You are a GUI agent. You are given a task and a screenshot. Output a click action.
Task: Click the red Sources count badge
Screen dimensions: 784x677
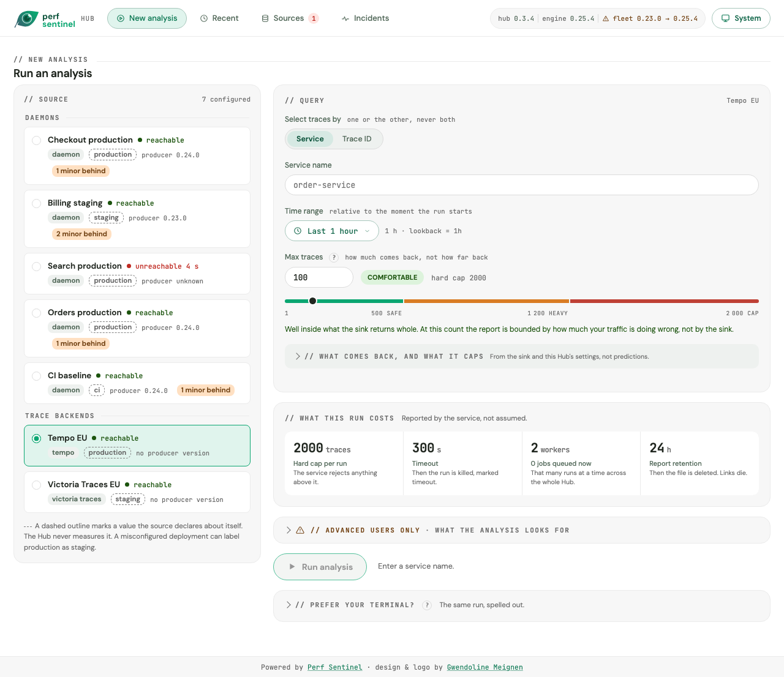[314, 18]
